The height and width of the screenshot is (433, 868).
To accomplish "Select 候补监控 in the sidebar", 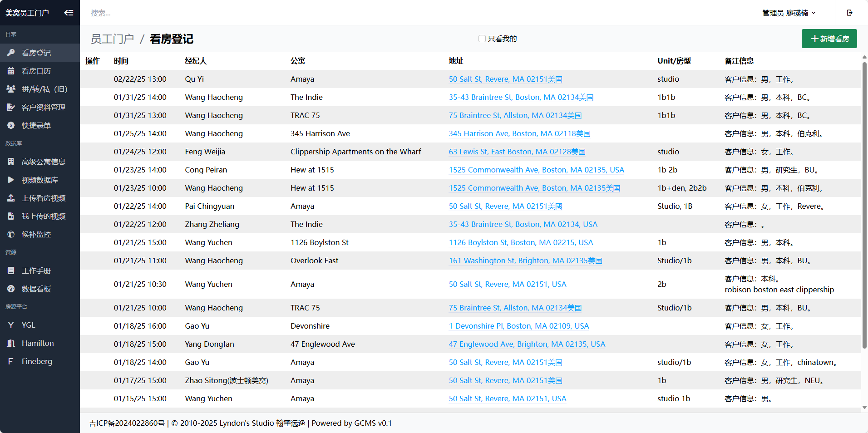I will [x=36, y=235].
